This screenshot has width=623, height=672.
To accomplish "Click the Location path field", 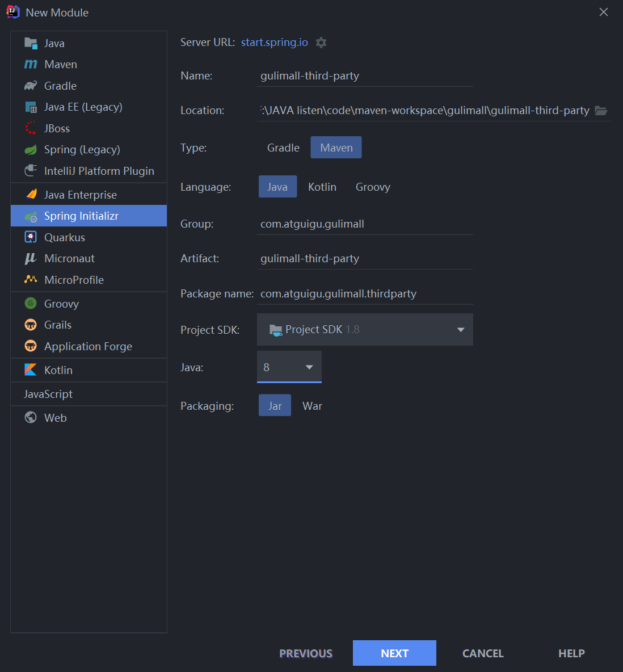I will 424,111.
